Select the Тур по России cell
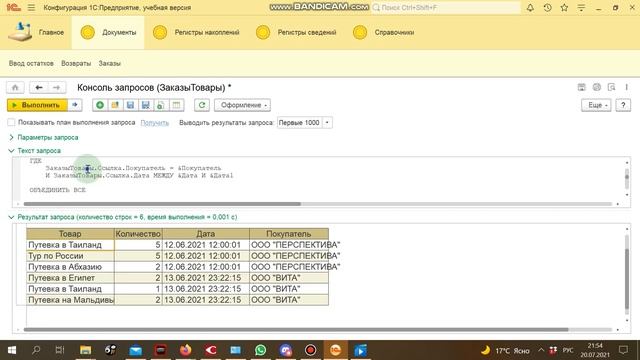This screenshot has width=640, height=360. click(x=70, y=256)
